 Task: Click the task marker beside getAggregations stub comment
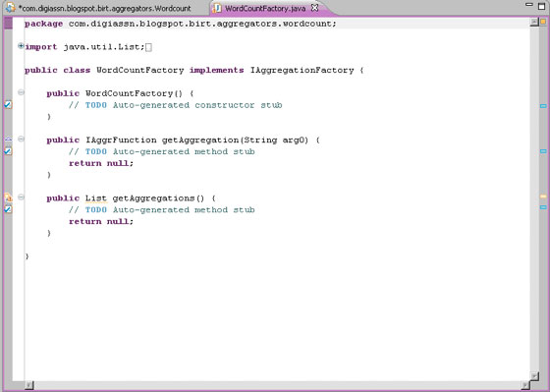point(8,209)
